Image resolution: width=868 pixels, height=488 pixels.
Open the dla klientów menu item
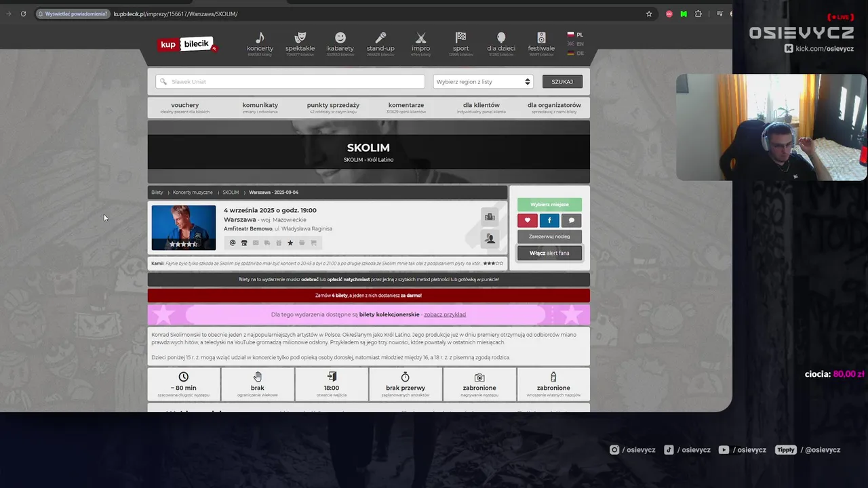click(481, 107)
